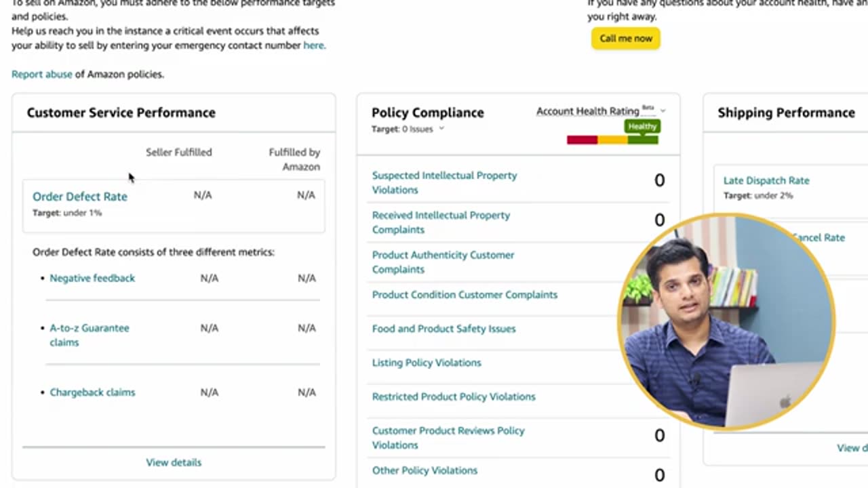Image resolution: width=868 pixels, height=488 pixels.
Task: Open Chargeback claims metric
Action: coord(92,392)
